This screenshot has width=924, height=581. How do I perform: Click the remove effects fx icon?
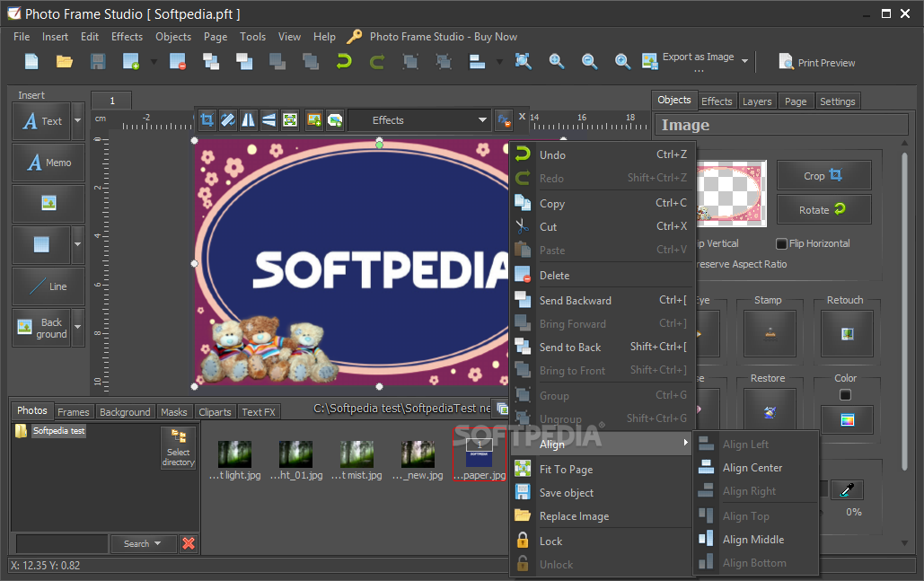[x=504, y=120]
